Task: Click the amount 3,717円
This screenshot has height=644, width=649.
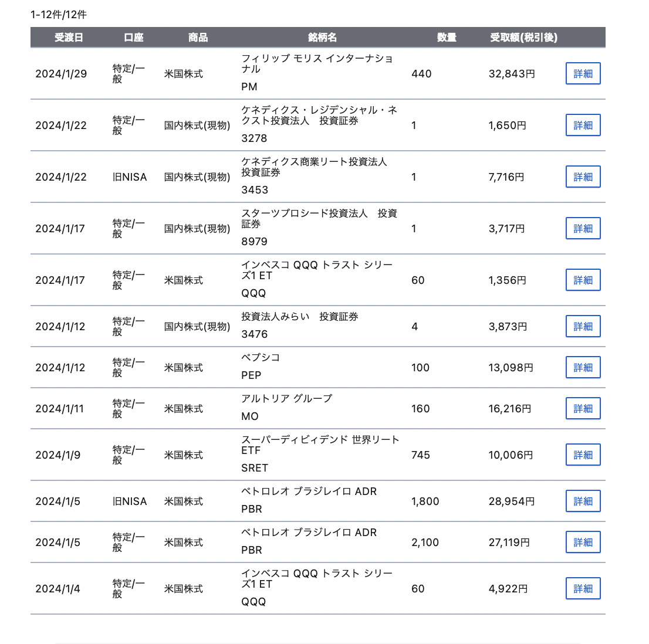Action: pyautogui.click(x=506, y=229)
